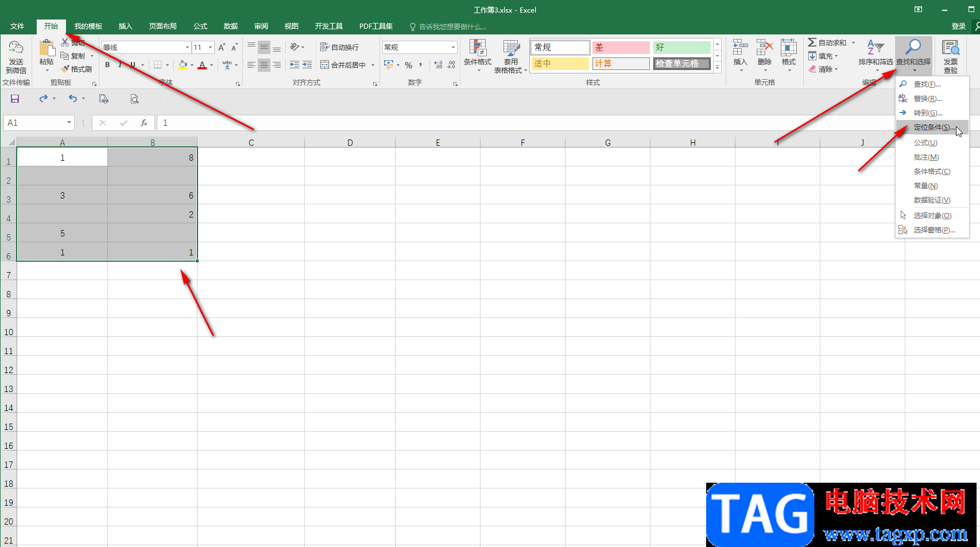Open the font size 11 dropdown
Screen dimensions: 980x547
[211, 47]
